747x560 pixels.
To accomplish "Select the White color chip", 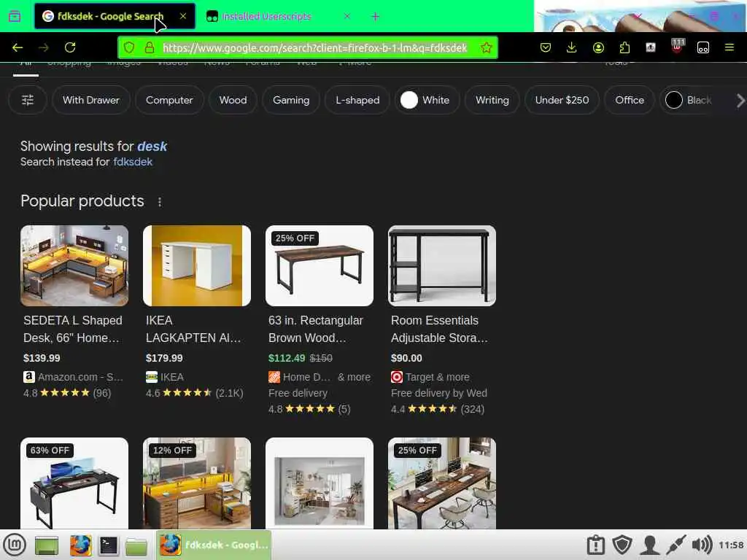I will point(427,100).
